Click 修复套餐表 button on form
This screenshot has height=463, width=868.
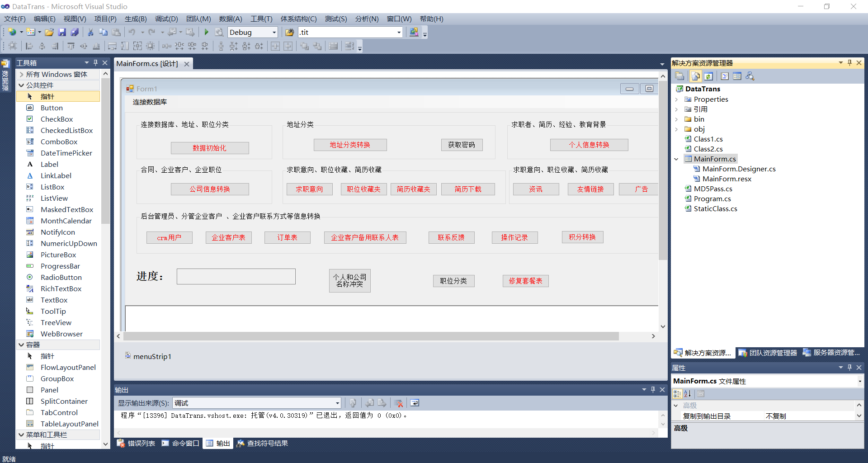(525, 281)
